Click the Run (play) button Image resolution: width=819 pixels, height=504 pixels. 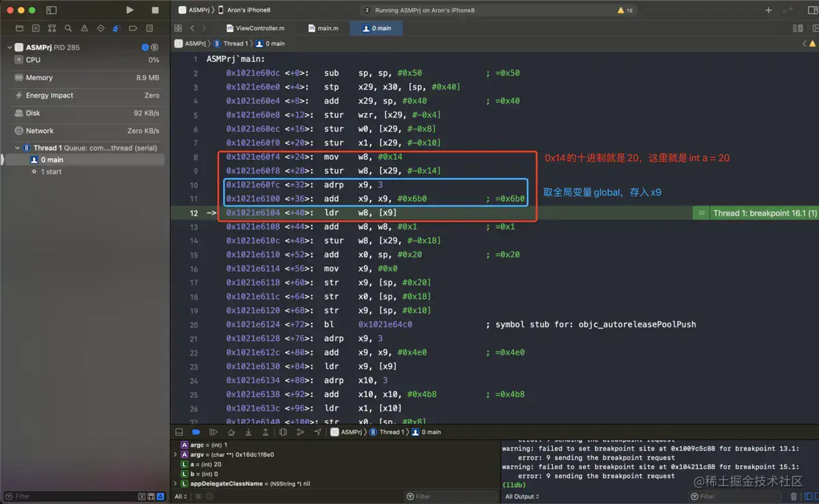pos(130,10)
